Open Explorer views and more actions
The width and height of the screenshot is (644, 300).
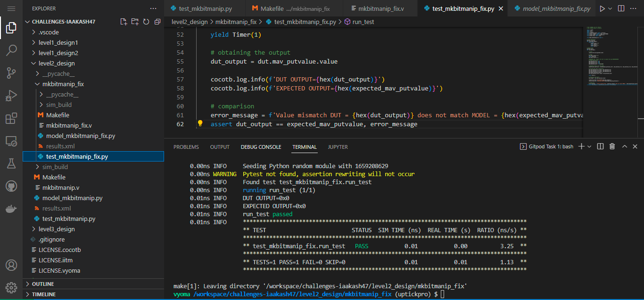point(153,8)
